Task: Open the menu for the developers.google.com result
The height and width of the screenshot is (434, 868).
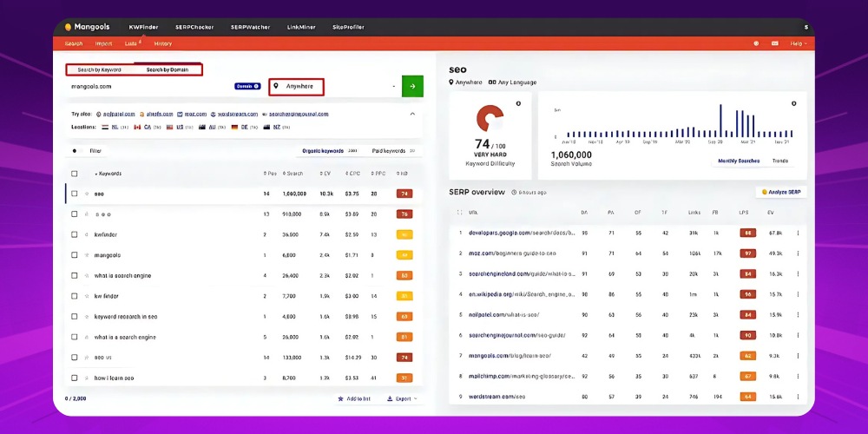Action: [798, 233]
